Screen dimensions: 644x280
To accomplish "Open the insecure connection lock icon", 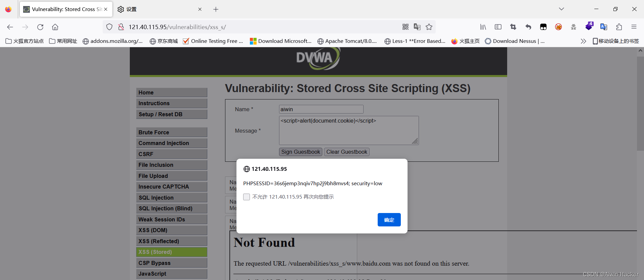I will point(121,27).
